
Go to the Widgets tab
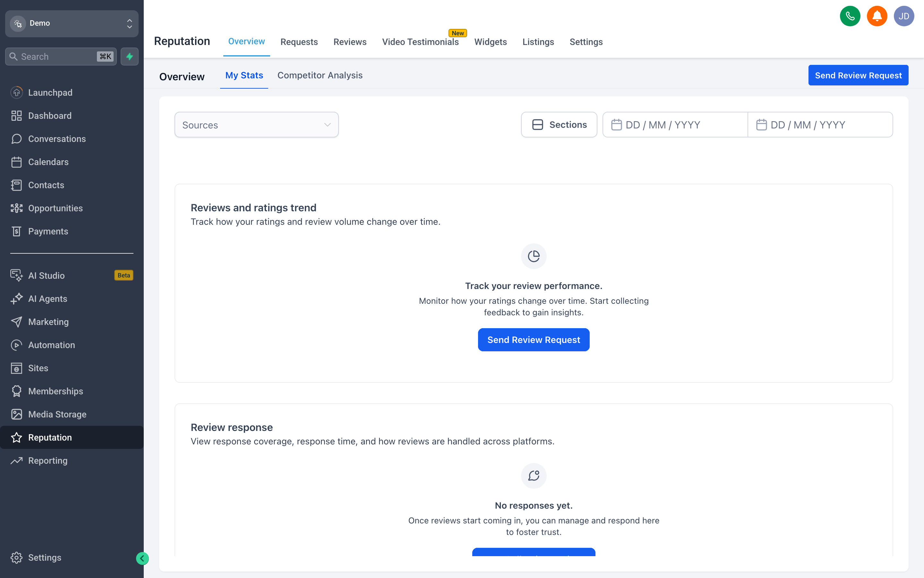pos(490,42)
